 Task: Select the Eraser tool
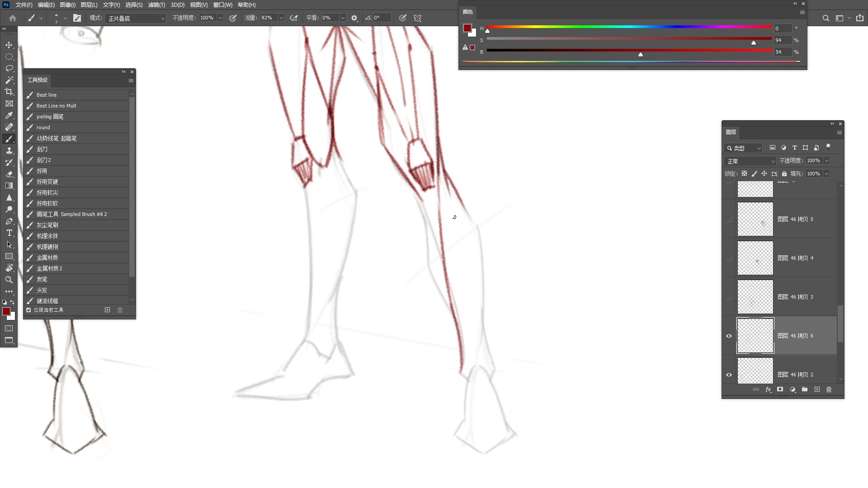click(9, 174)
